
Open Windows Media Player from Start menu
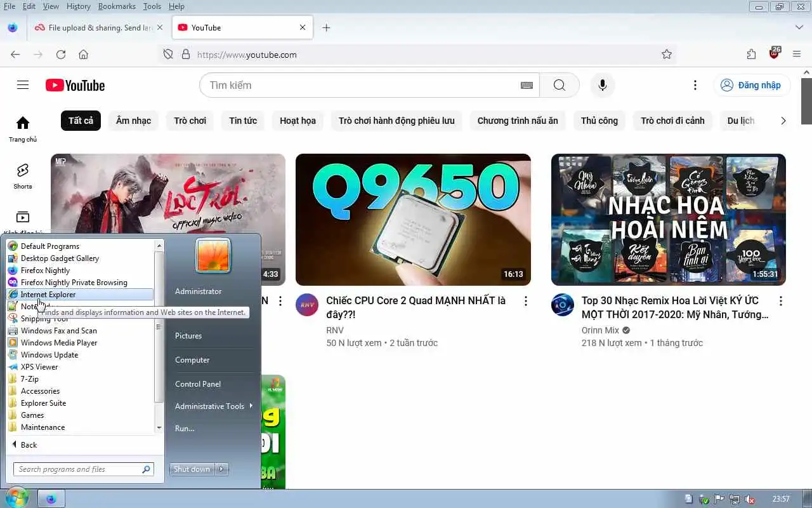(x=80, y=343)
